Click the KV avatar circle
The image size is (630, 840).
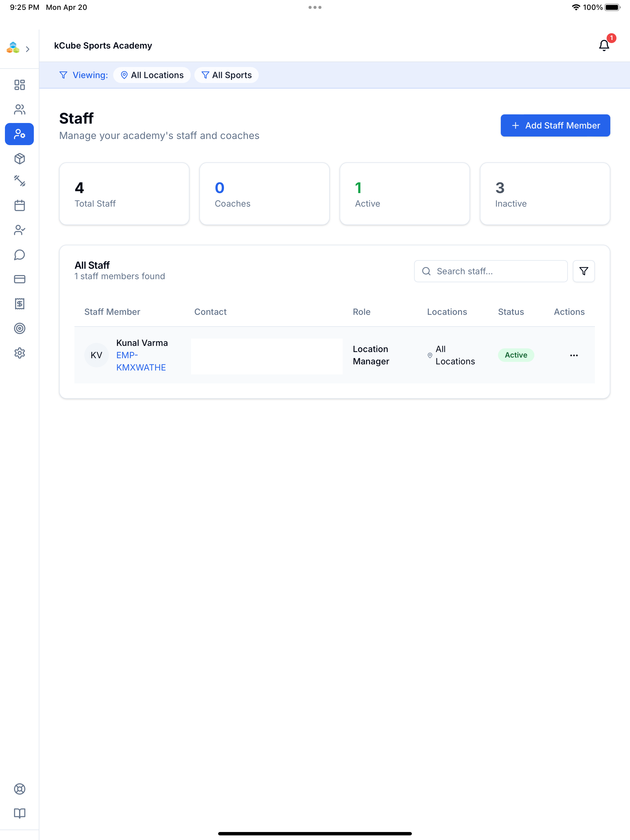coord(97,355)
